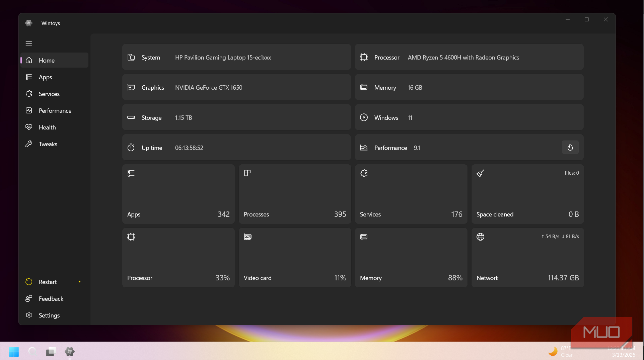Click the System info icon
Screen dimensions: 644x360
tap(131, 57)
